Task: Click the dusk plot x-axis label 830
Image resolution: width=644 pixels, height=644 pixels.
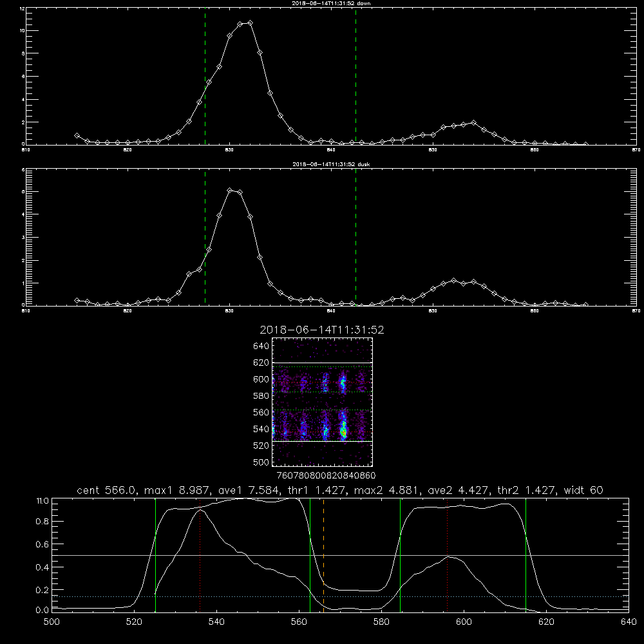Action: (x=229, y=311)
